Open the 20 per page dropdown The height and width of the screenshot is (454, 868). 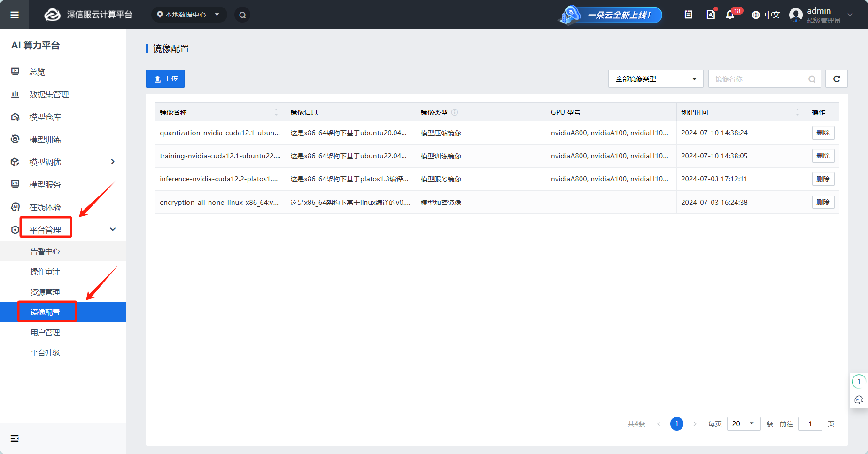744,423
